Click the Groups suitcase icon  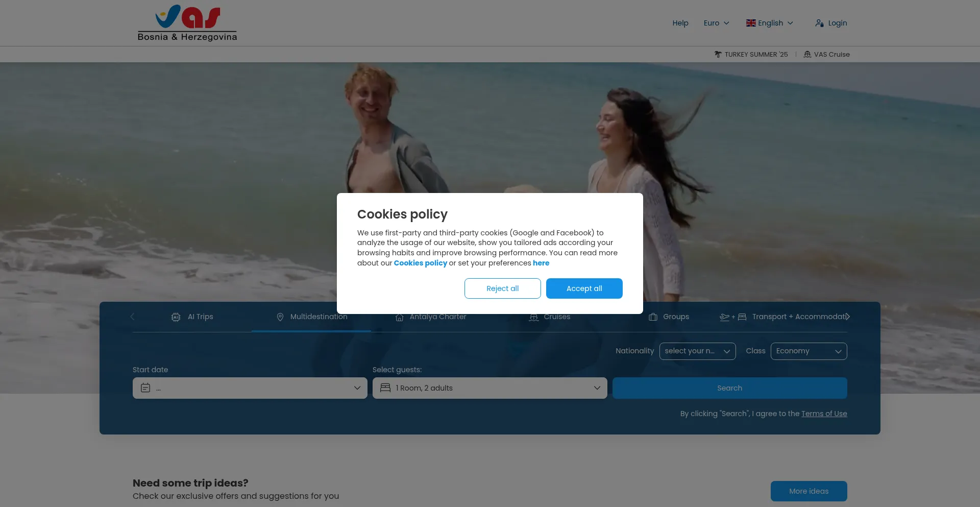653,317
